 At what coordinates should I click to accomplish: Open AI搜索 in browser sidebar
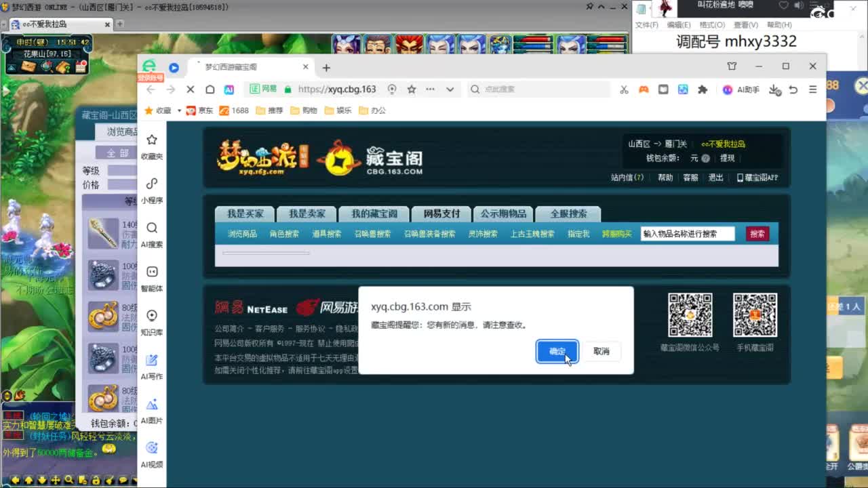[x=152, y=235]
